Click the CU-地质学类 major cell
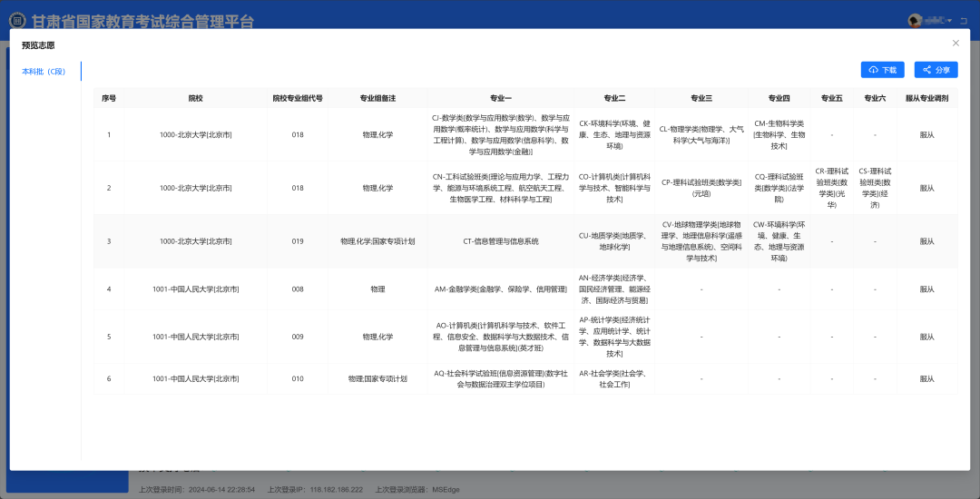 tap(614, 241)
